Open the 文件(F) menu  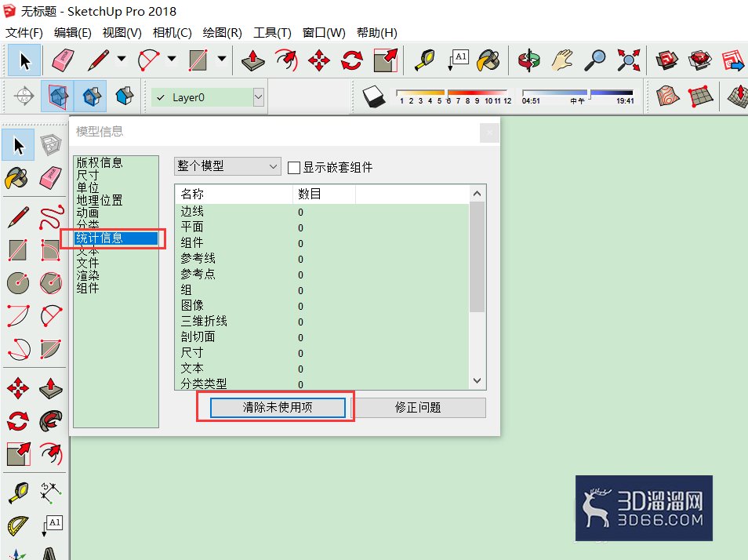pos(24,32)
